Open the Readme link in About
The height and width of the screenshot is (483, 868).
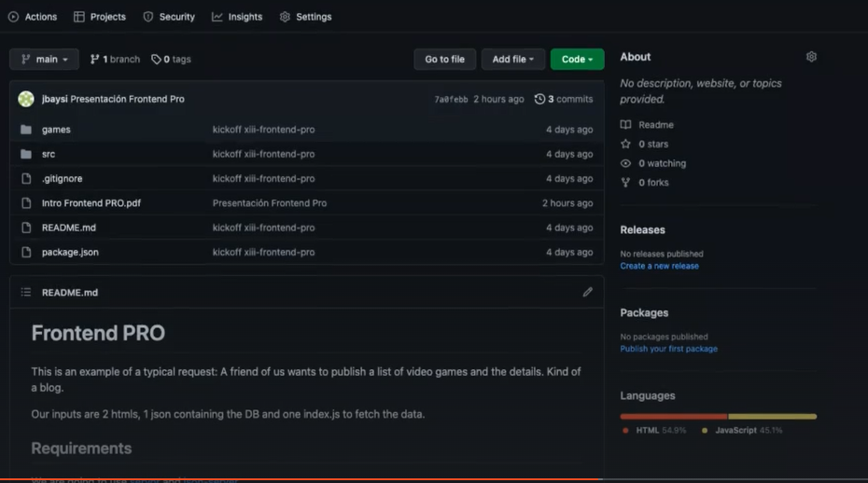[656, 125]
